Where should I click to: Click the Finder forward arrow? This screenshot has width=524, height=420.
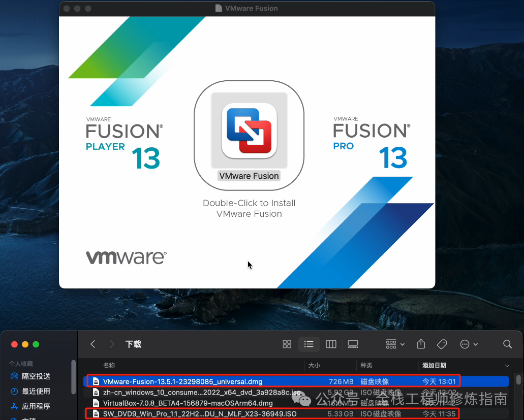click(112, 344)
